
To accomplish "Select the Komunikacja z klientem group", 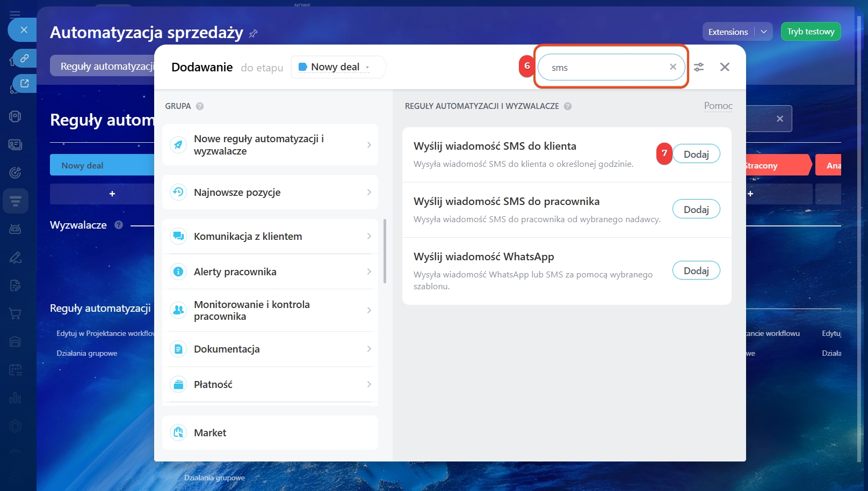I will [270, 236].
